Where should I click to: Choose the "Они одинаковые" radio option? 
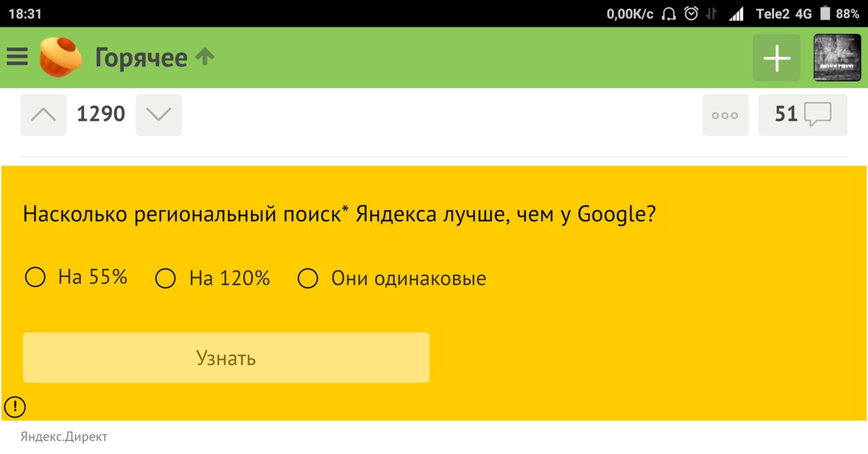click(x=308, y=278)
